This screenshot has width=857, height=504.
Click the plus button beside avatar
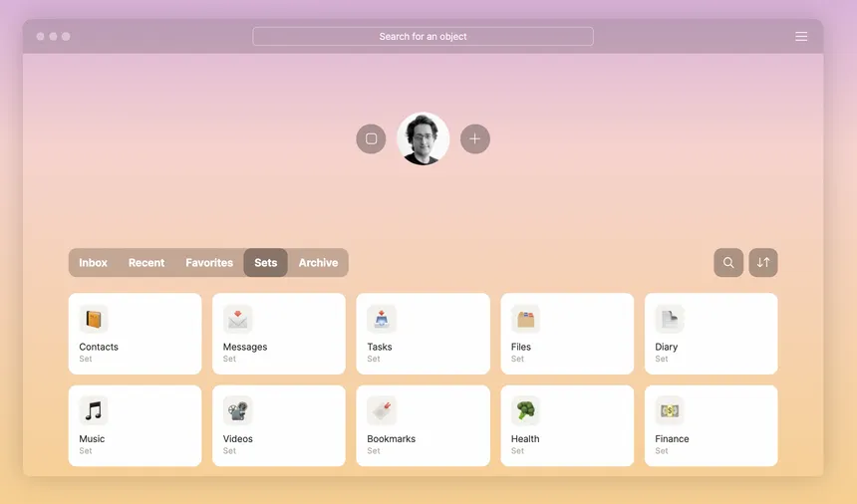[x=475, y=138]
